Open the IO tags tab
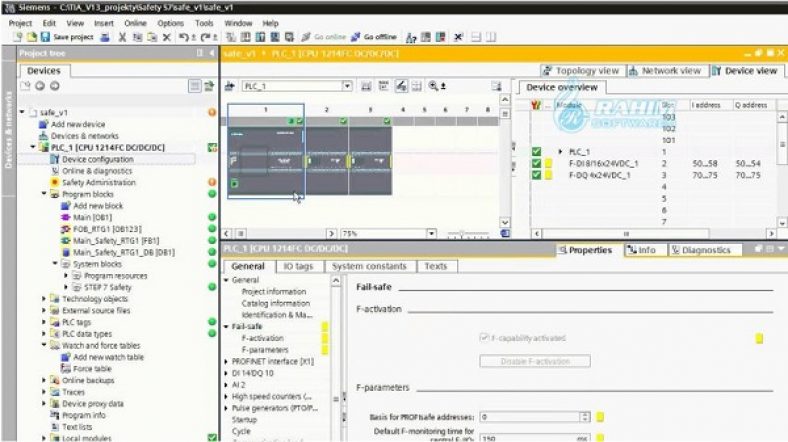The image size is (788, 442). pyautogui.click(x=298, y=266)
